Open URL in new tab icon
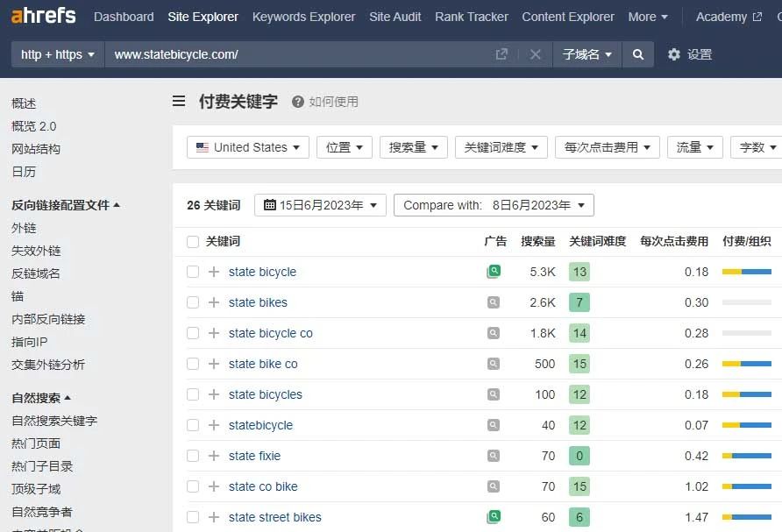782x532 pixels. tap(501, 54)
